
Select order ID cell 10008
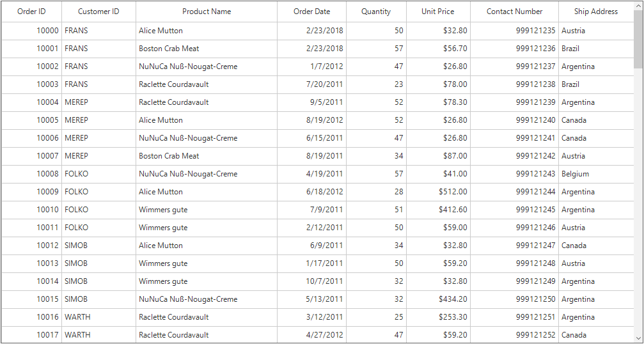point(31,174)
